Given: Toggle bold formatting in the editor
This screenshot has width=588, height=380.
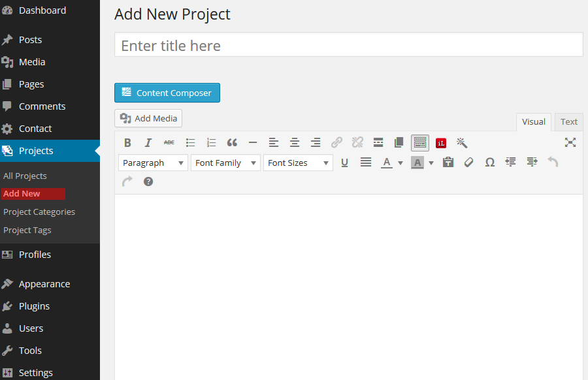Looking at the screenshot, I should click(127, 143).
